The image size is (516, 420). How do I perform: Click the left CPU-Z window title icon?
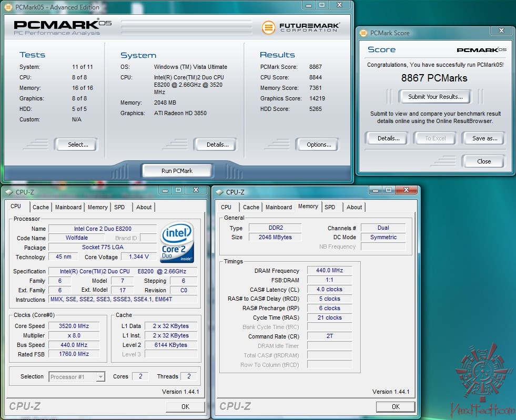coord(8,192)
